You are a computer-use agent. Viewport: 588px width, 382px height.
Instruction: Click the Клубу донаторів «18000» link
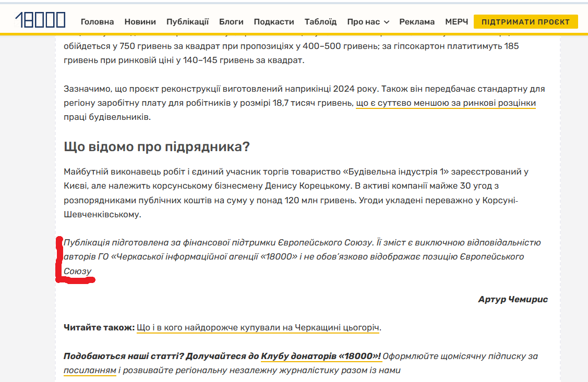coord(321,356)
